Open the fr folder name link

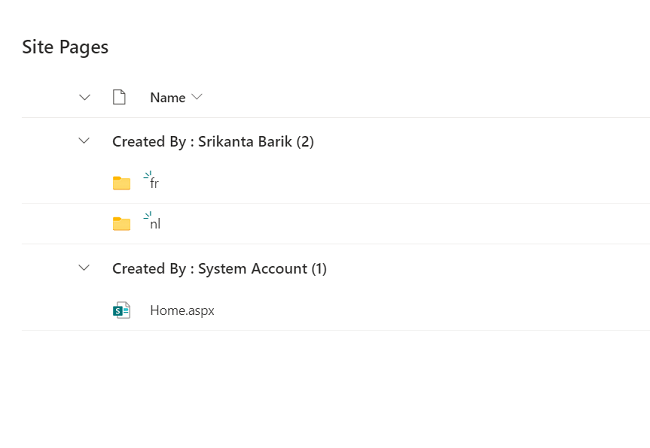155,183
